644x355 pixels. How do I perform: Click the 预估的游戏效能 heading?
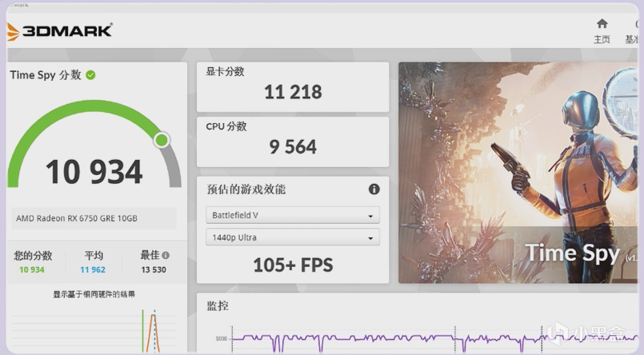click(246, 189)
